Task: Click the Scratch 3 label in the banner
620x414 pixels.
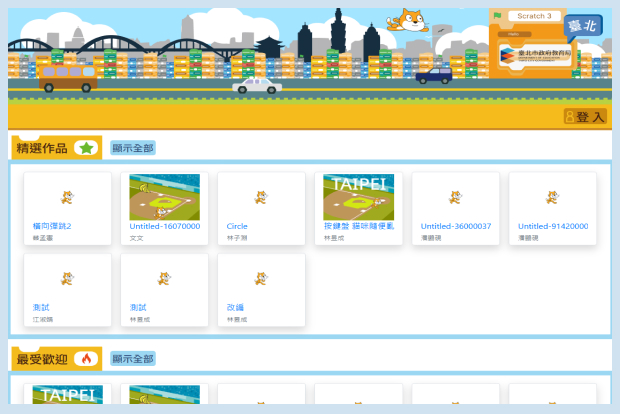Action: (534, 16)
